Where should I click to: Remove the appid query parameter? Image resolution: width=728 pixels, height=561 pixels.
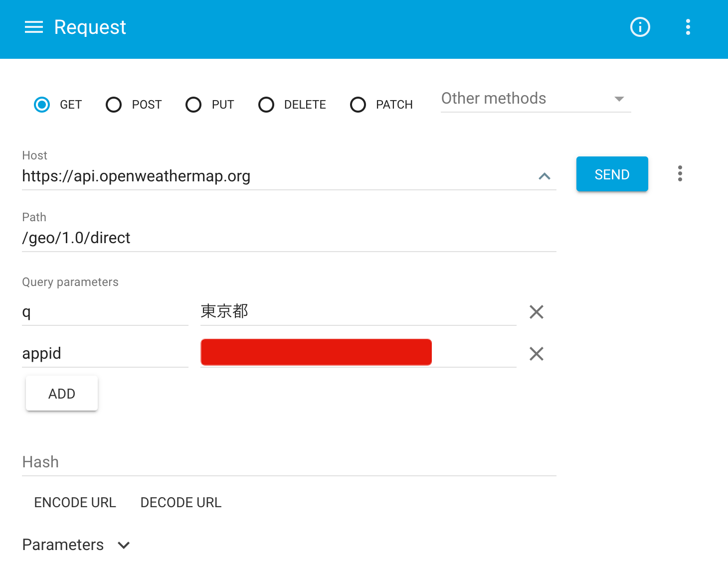536,354
